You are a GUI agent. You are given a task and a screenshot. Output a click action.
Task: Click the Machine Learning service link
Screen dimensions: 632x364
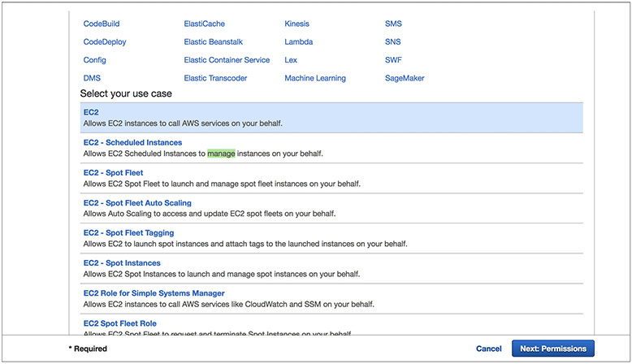coord(314,78)
